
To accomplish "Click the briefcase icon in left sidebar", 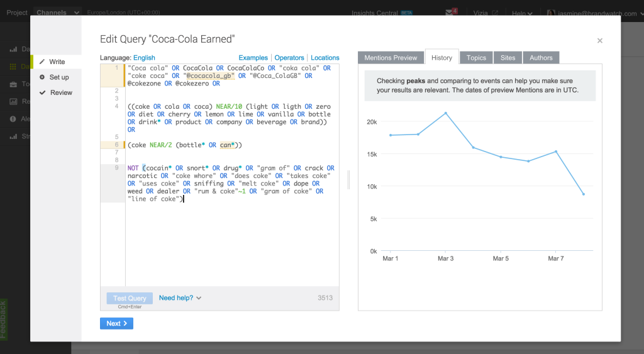I will pos(13,84).
